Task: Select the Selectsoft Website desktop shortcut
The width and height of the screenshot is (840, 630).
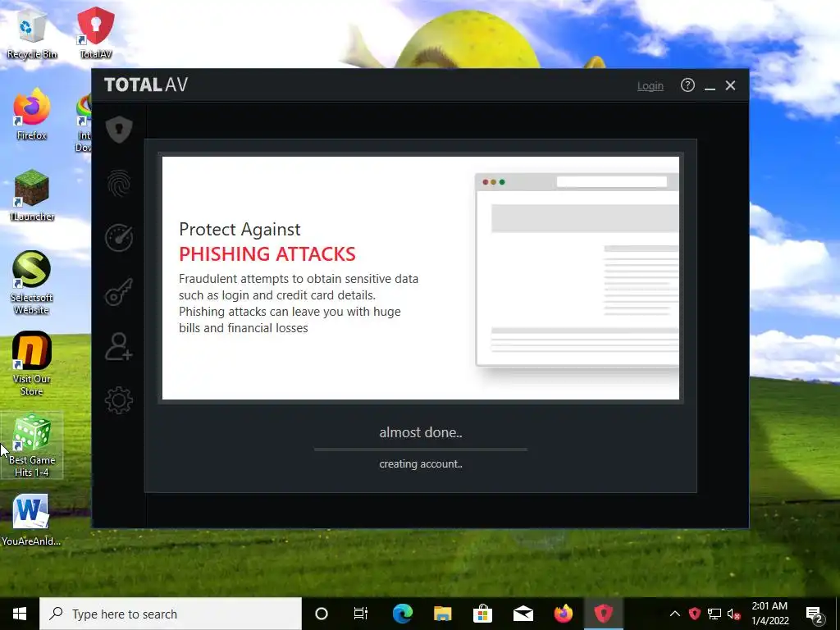Action: [32, 282]
